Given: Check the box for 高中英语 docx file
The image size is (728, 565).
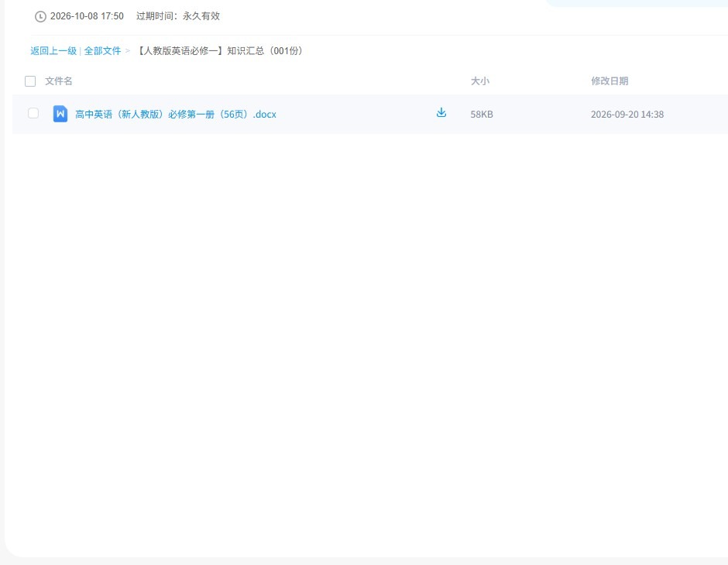Looking at the screenshot, I should (33, 113).
